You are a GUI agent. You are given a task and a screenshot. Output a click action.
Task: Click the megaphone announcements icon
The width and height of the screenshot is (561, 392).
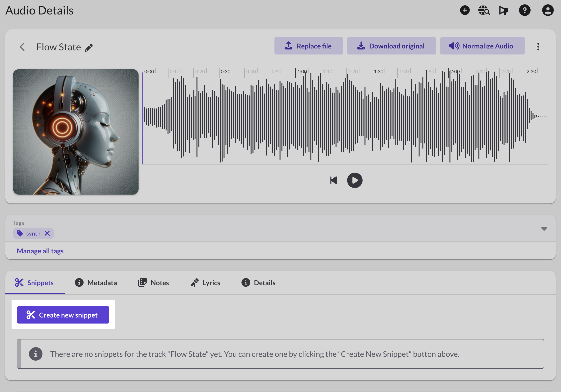[x=503, y=11]
